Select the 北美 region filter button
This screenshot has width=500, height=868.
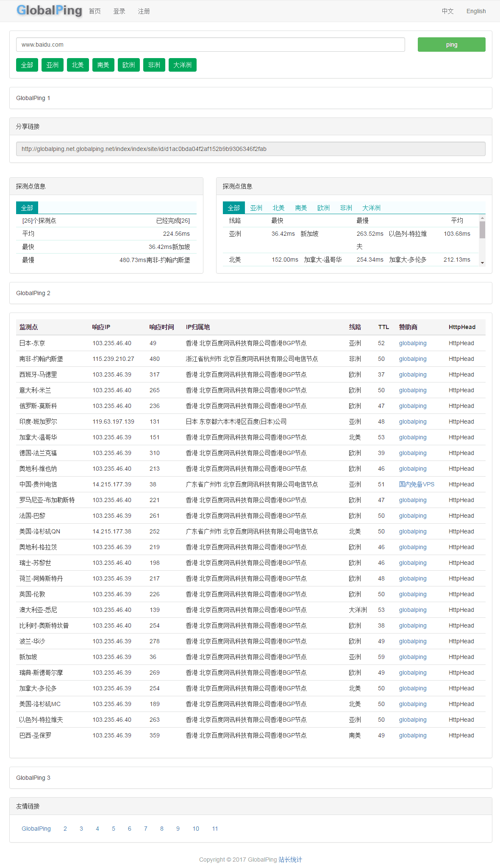pos(78,65)
